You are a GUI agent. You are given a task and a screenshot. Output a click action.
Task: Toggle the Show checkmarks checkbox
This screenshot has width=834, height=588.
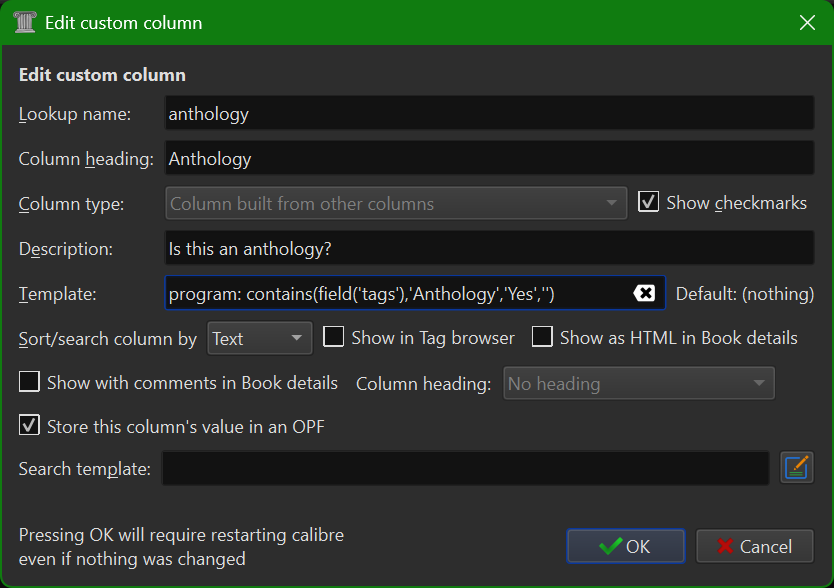tap(648, 202)
